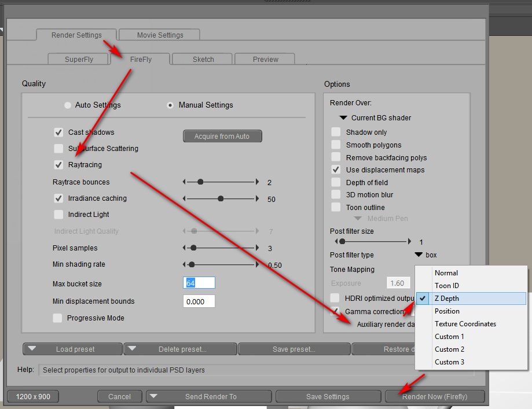The width and height of the screenshot is (532, 409).
Task: Click right arrow of Min shading rate slider
Action: pyautogui.click(x=258, y=264)
